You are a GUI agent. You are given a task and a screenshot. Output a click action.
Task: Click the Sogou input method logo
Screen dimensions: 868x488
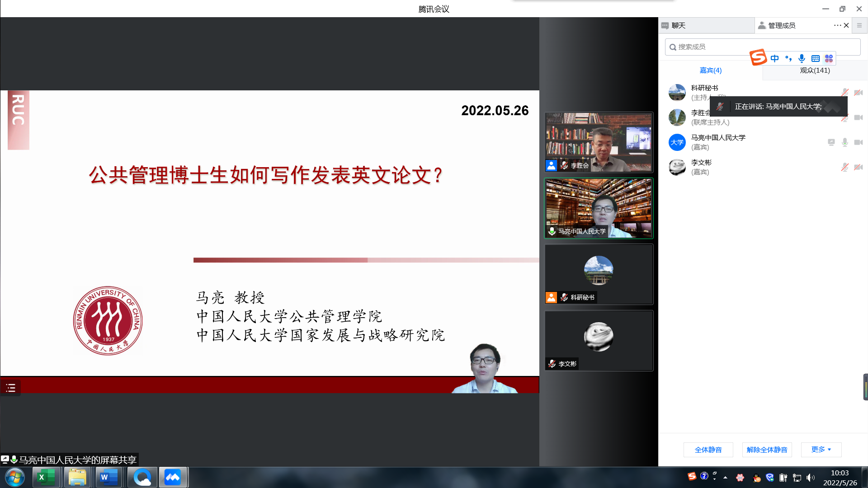pyautogui.click(x=758, y=57)
